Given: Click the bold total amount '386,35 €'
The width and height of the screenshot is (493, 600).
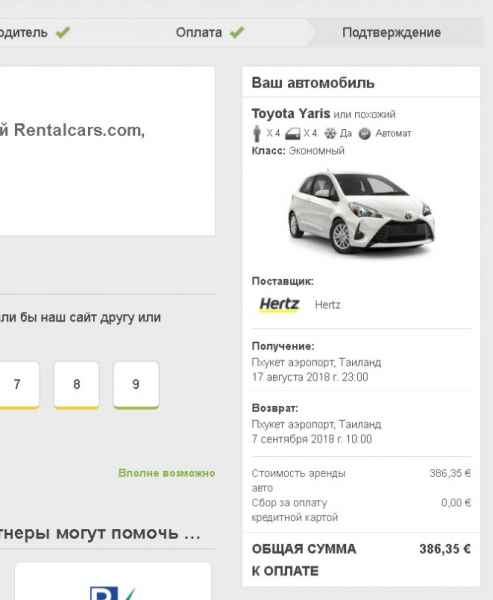Looking at the screenshot, I should click(x=445, y=549).
